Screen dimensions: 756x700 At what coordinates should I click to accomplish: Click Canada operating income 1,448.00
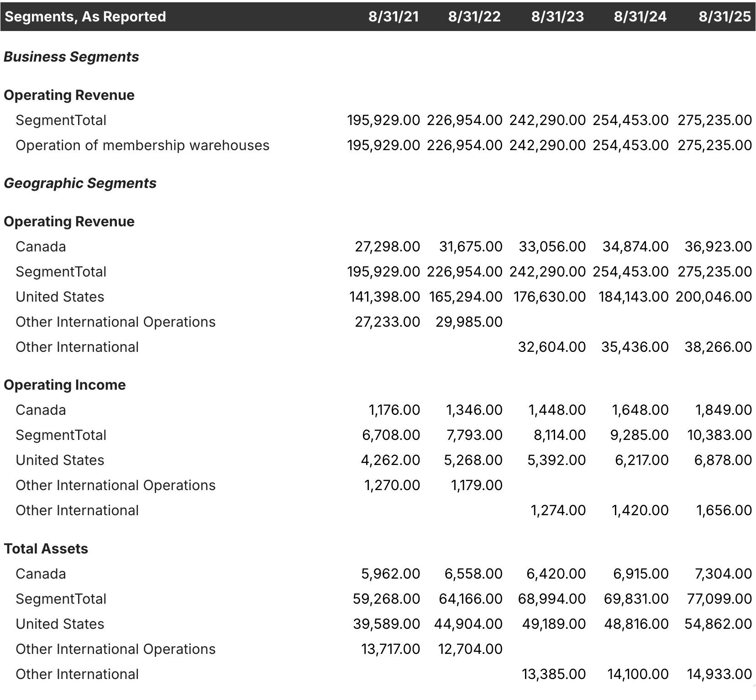[x=557, y=410]
